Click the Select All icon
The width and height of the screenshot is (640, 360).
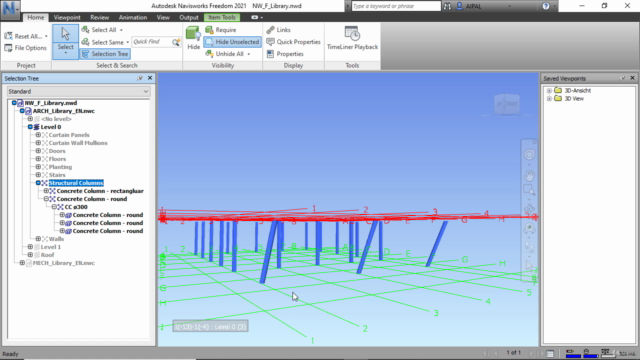point(85,30)
